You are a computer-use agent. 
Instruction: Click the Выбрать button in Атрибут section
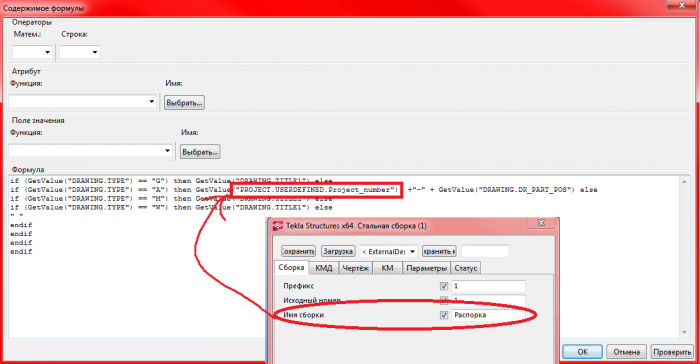point(184,103)
